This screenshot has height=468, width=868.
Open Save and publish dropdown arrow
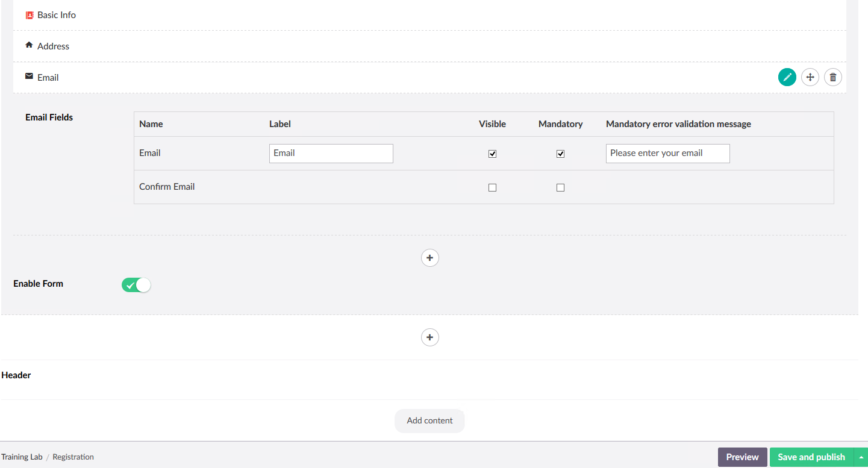point(861,457)
